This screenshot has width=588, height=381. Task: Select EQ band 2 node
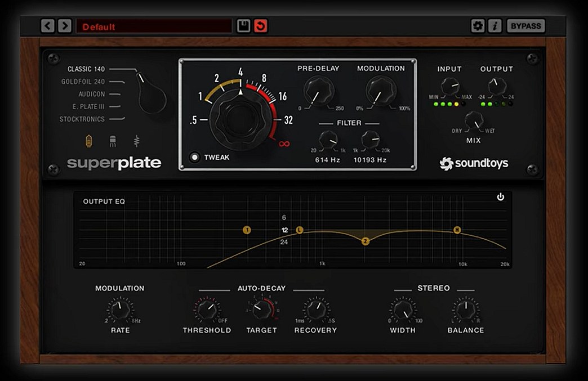tap(366, 241)
